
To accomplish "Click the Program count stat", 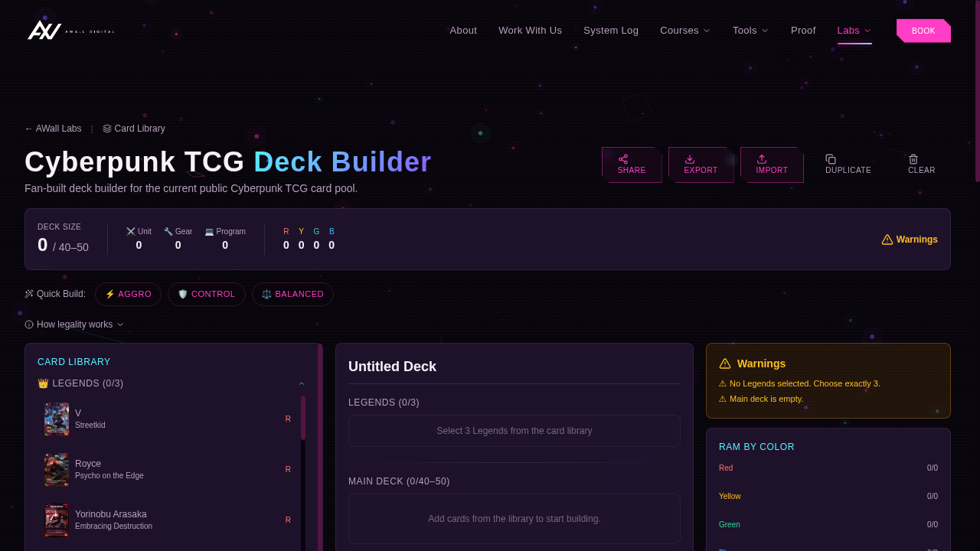I will pyautogui.click(x=225, y=239).
